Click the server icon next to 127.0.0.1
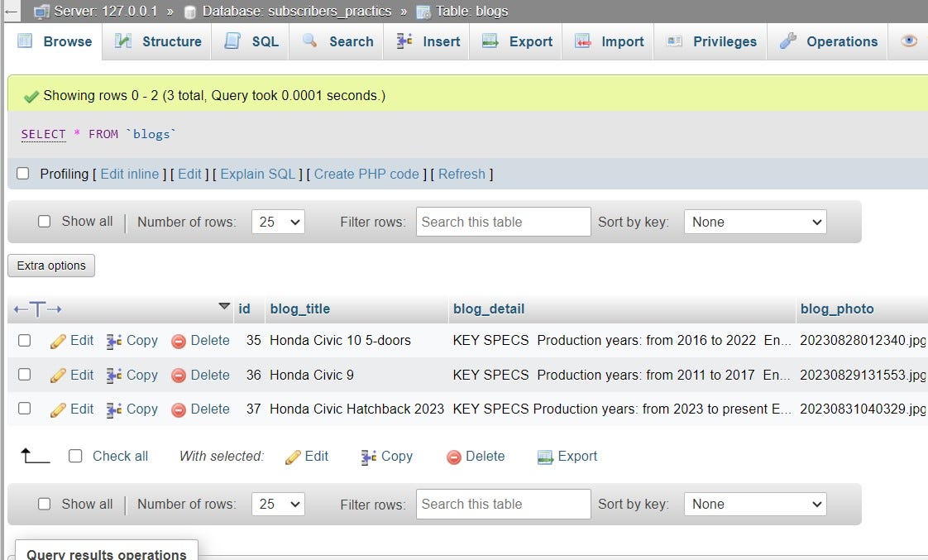Image resolution: width=928 pixels, height=560 pixels. point(41,12)
